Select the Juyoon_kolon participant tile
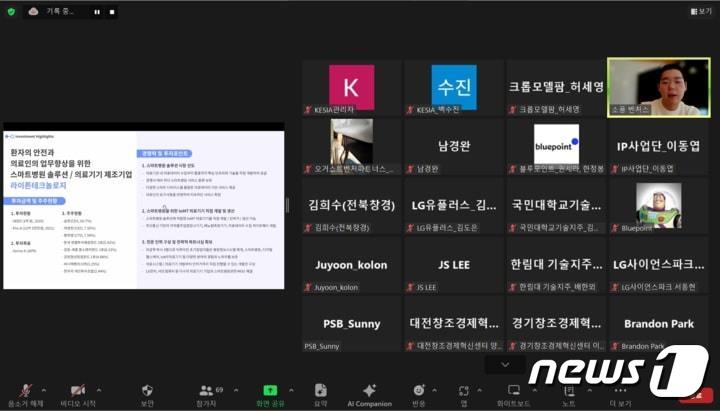The image size is (720, 411). point(352,265)
